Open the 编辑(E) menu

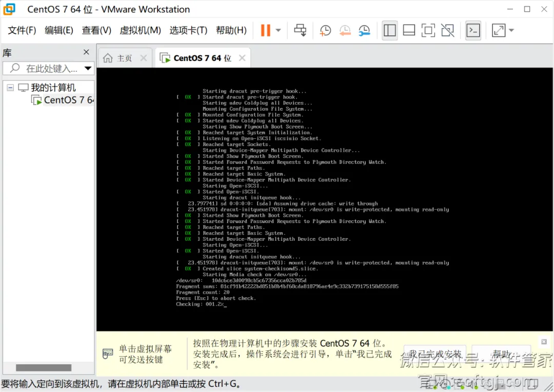coord(58,30)
